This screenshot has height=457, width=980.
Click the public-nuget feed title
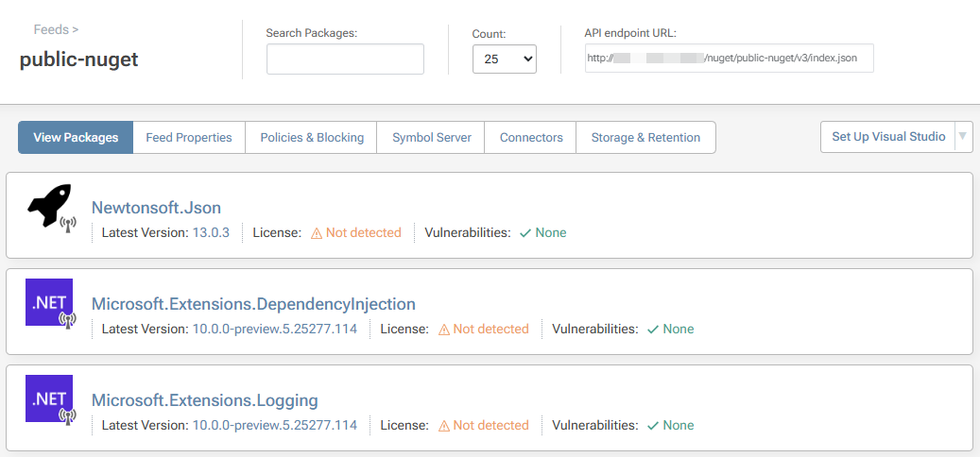pyautogui.click(x=78, y=59)
